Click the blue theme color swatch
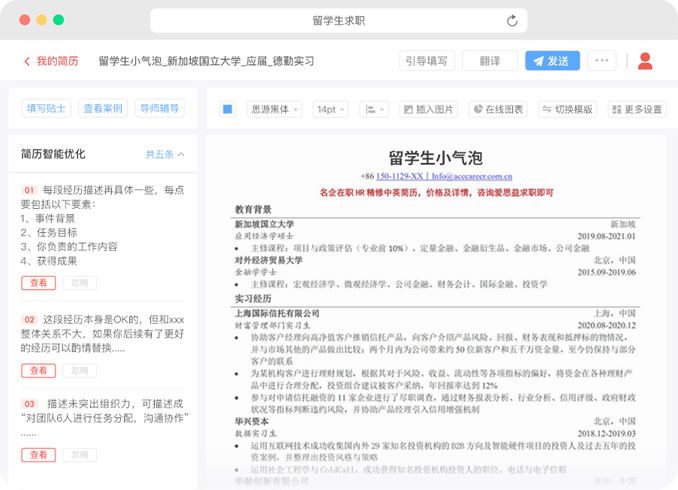678x490 pixels. (x=227, y=109)
